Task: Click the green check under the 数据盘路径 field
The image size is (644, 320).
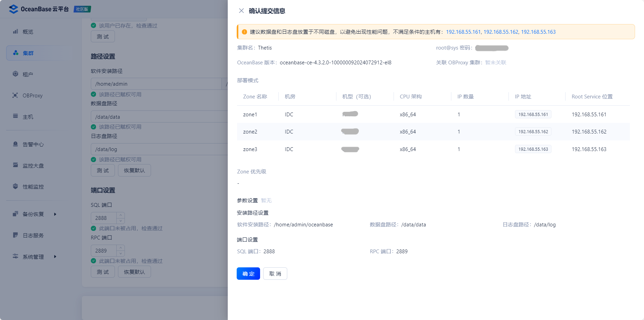Action: tap(93, 127)
